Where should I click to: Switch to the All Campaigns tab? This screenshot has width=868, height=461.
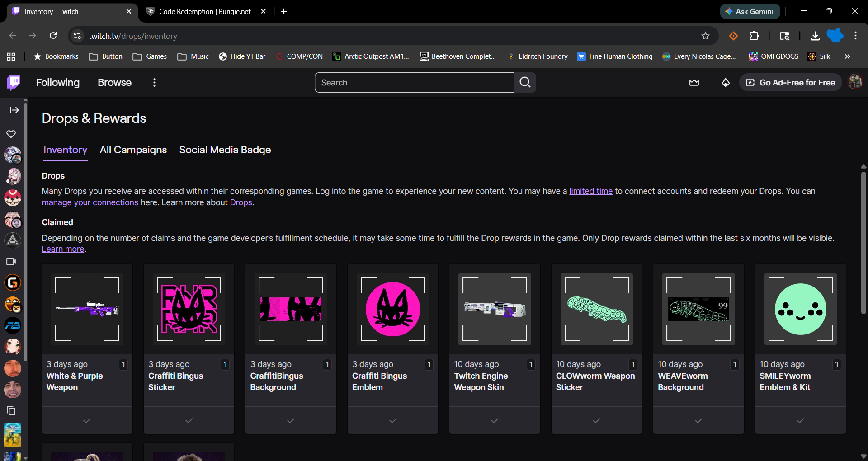[133, 150]
